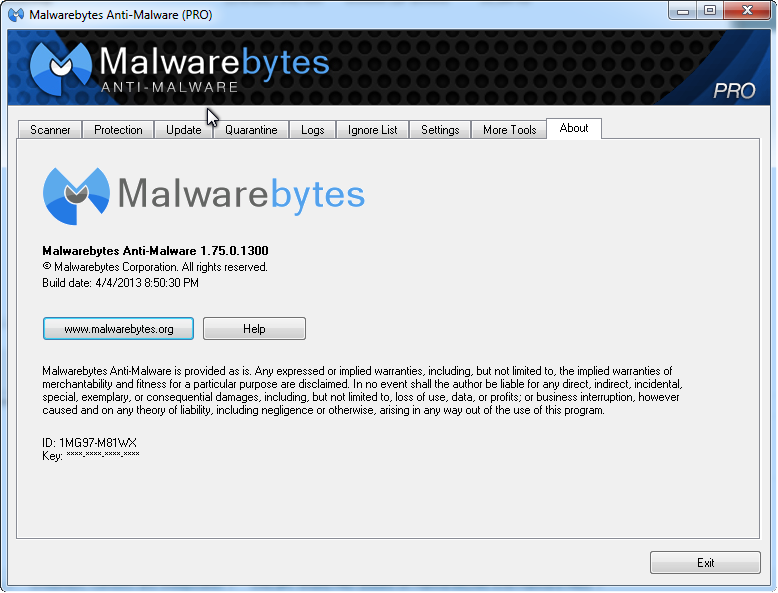Switch to the Protection tab
The width and height of the screenshot is (778, 593).
(118, 130)
